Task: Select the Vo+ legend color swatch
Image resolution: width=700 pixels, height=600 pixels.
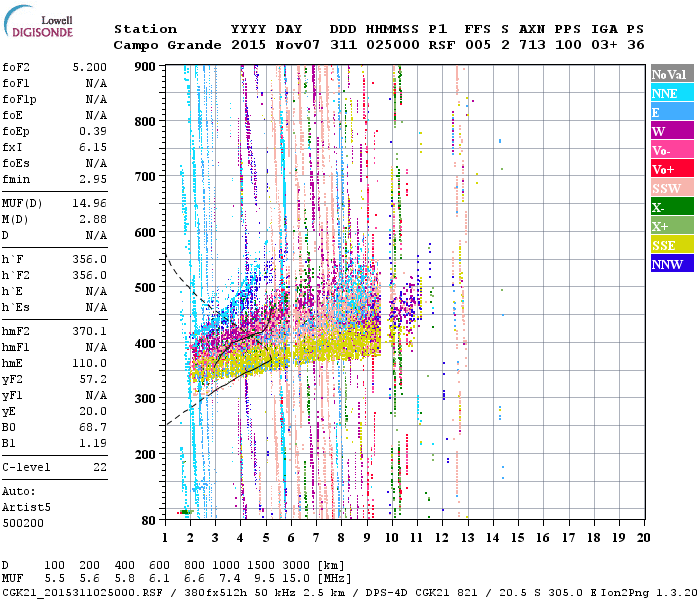Action: click(x=672, y=169)
